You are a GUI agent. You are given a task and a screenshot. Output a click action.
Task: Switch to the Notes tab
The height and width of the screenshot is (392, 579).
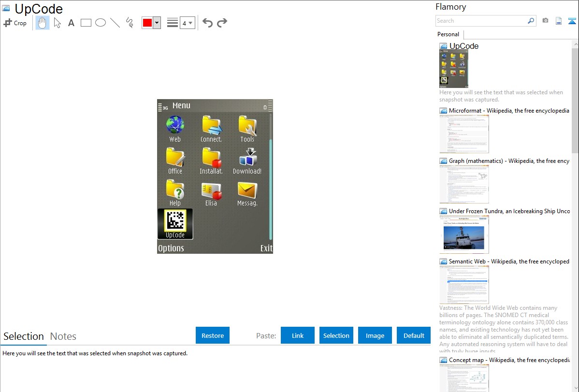(63, 336)
